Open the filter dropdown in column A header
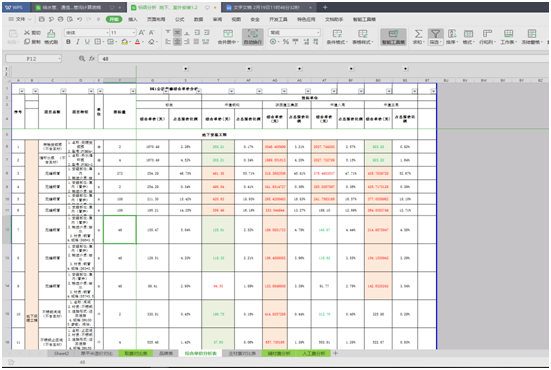This screenshot has height=370, width=551. coord(22,91)
